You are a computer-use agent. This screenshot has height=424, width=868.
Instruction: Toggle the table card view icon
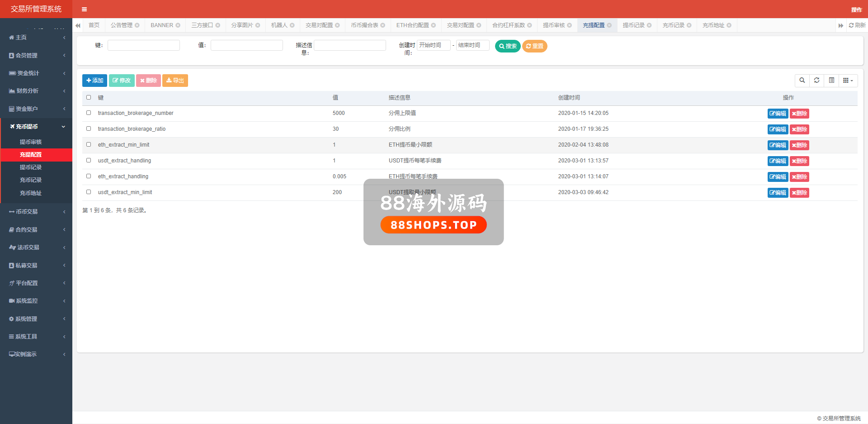(x=831, y=81)
